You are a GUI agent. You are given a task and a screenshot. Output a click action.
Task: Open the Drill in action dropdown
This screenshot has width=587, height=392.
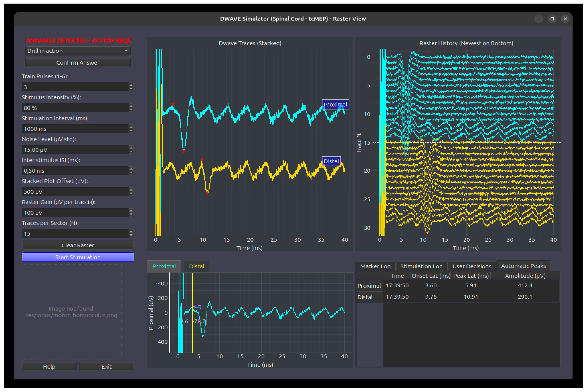(x=78, y=51)
